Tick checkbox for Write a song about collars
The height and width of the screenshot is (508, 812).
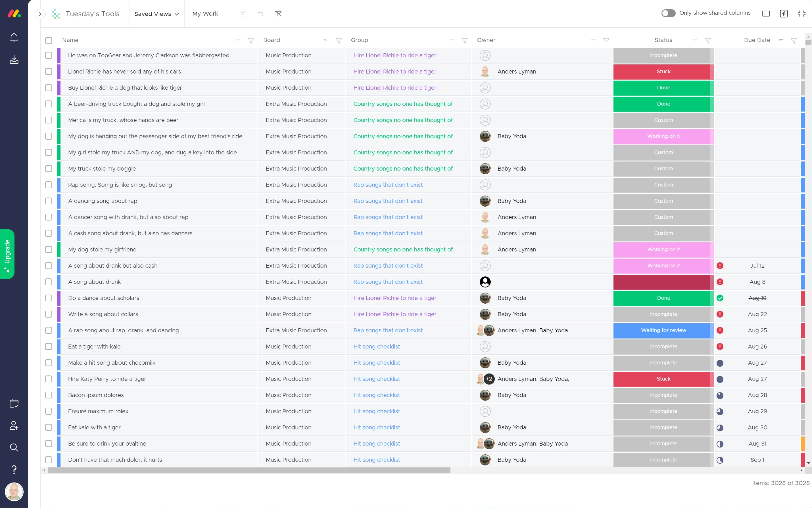pyautogui.click(x=49, y=314)
